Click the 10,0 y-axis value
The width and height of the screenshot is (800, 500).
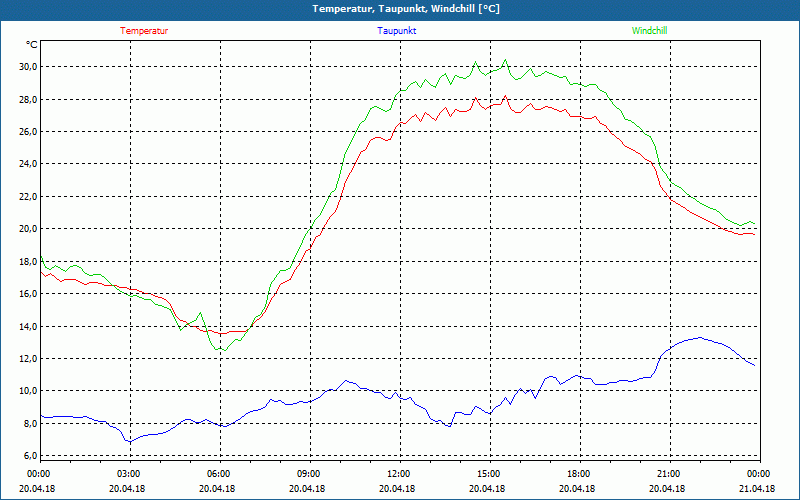[29, 391]
